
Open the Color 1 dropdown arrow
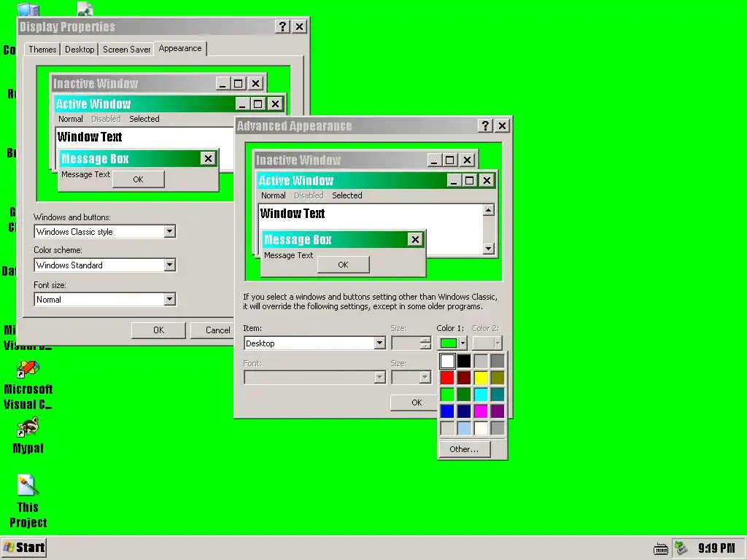click(x=462, y=343)
